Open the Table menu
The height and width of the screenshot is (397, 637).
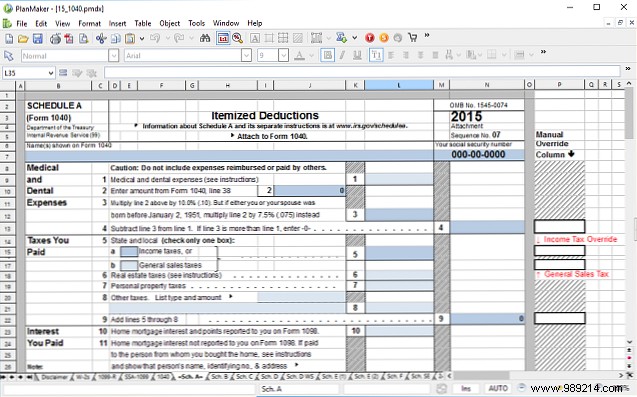click(143, 24)
